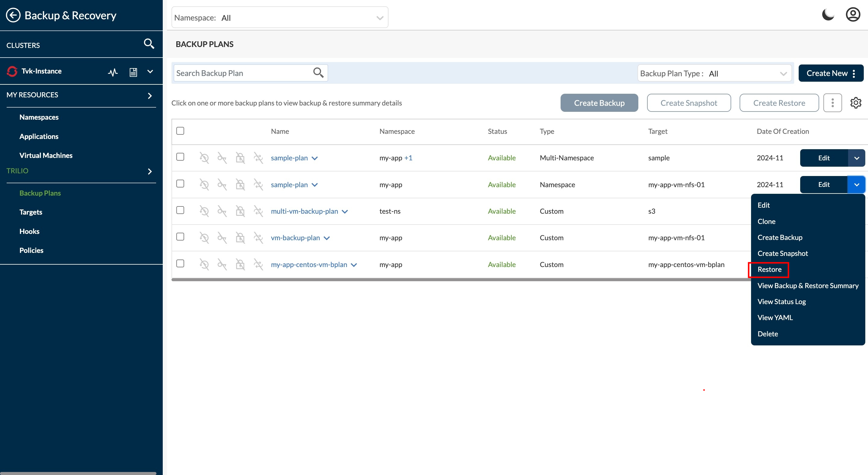This screenshot has width=868, height=475.
Task: Choose View YAML in the open menu
Action: coord(775,317)
